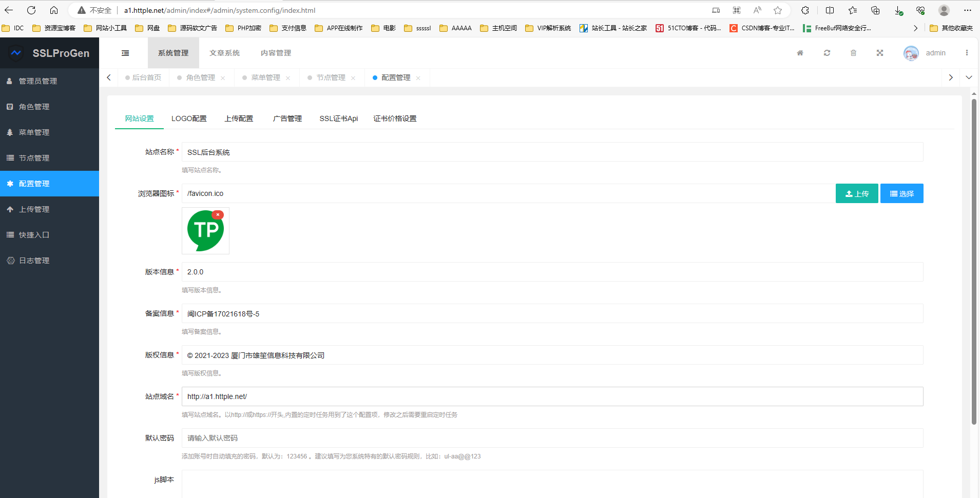The height and width of the screenshot is (498, 980).
Task: Expand tab operations dropdown arrow
Action: 969,77
